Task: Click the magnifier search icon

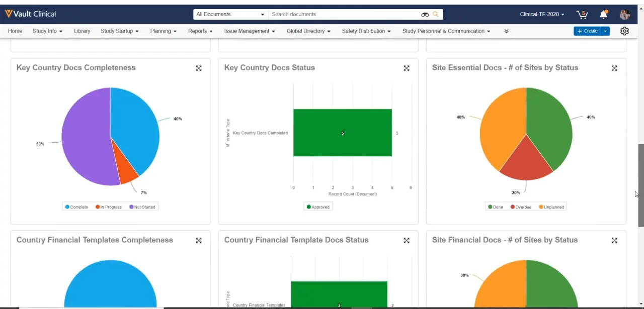Action: click(436, 15)
